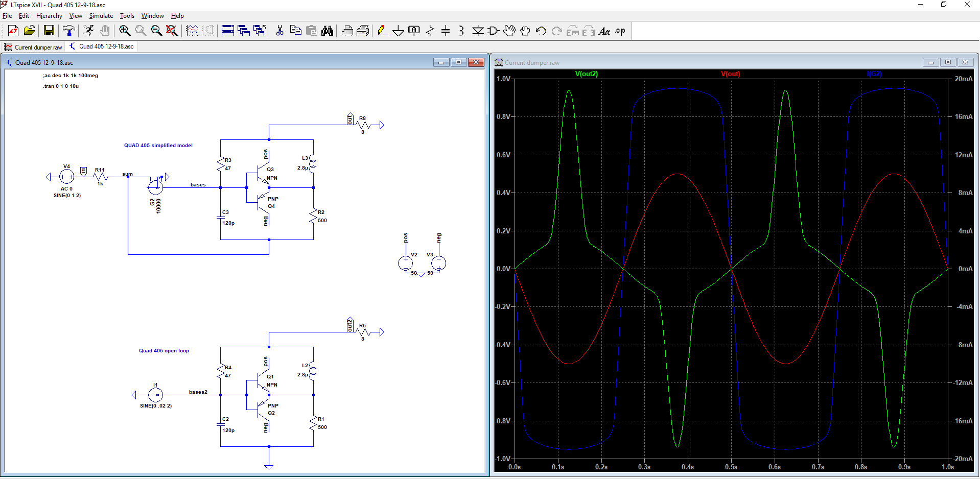Click the Print Setup icon
Viewport: 980px width, 479px height.
pos(347,31)
